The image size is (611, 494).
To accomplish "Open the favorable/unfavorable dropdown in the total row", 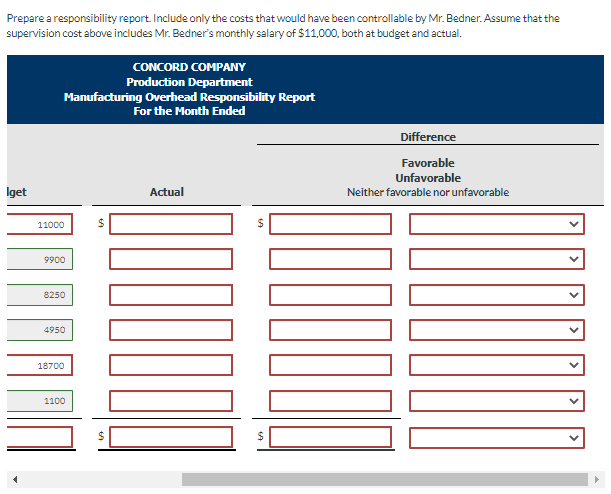I will pyautogui.click(x=497, y=438).
